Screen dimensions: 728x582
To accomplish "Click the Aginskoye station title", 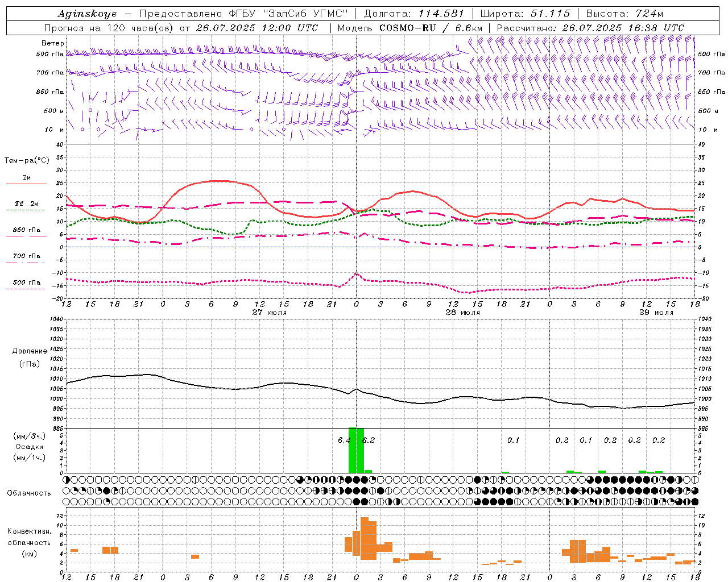I will (x=87, y=14).
